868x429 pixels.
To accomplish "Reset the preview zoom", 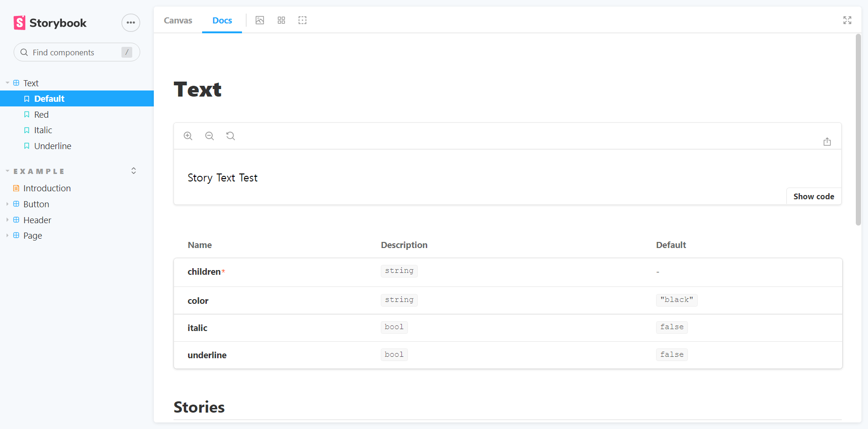I will coord(231,136).
